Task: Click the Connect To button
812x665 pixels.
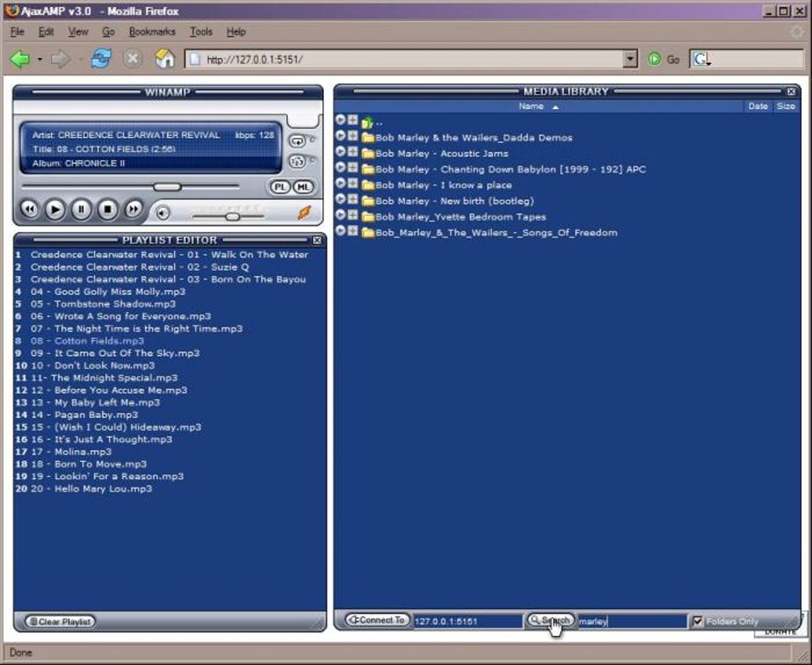Action: pos(377,620)
